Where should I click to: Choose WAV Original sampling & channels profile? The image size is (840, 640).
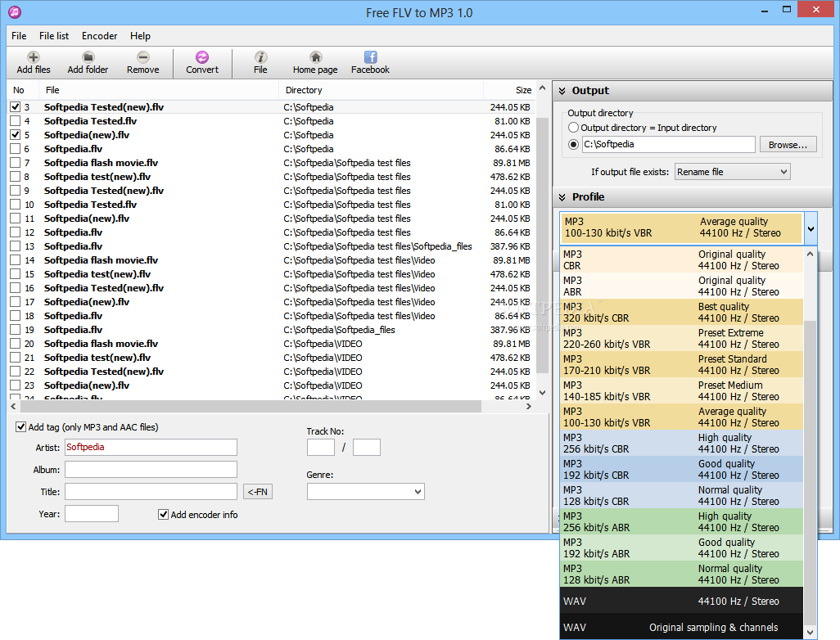pos(681,627)
